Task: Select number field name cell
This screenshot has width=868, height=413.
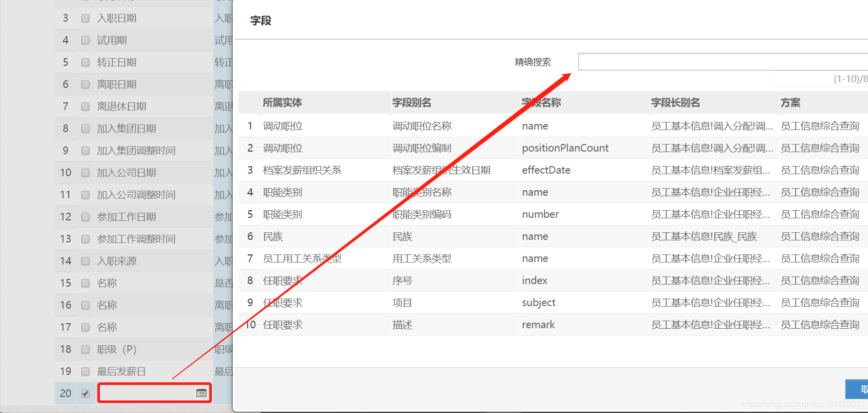Action: click(540, 214)
